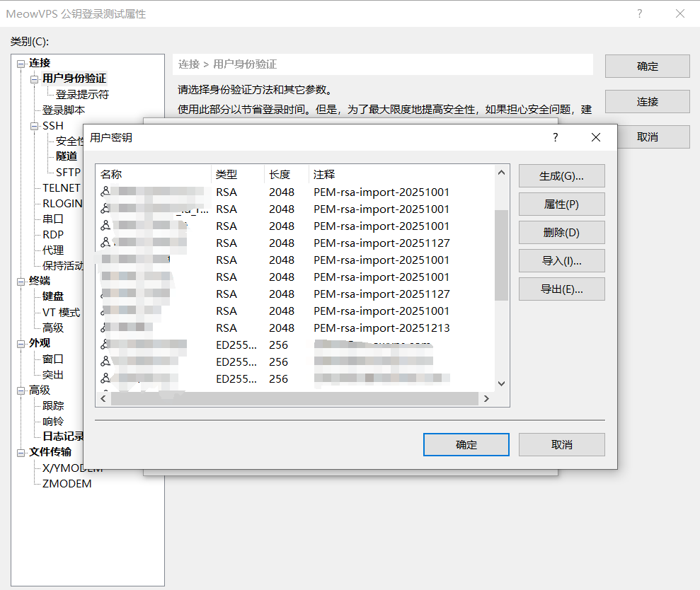Select RDP in the category tree
Screen dimensions: 700x590
[53, 235]
